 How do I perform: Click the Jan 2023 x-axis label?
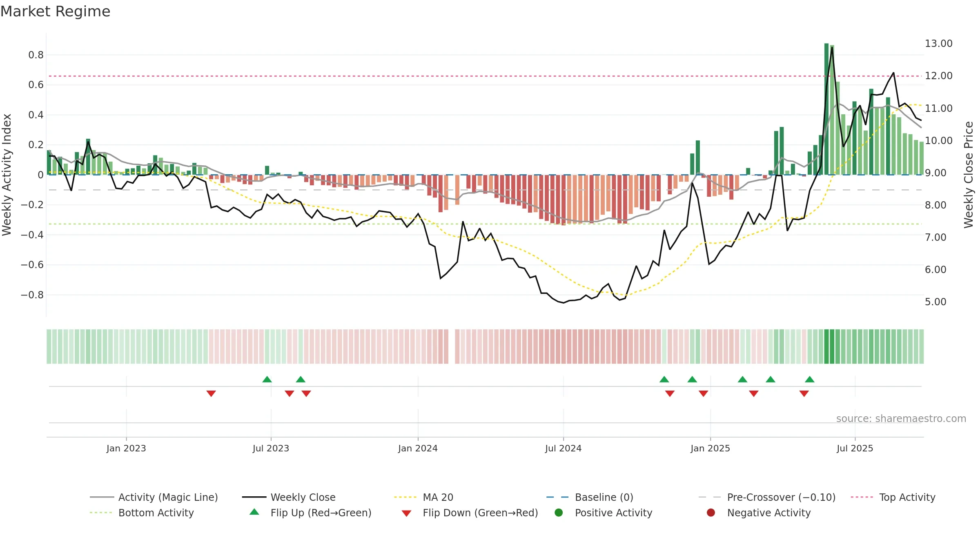[126, 448]
